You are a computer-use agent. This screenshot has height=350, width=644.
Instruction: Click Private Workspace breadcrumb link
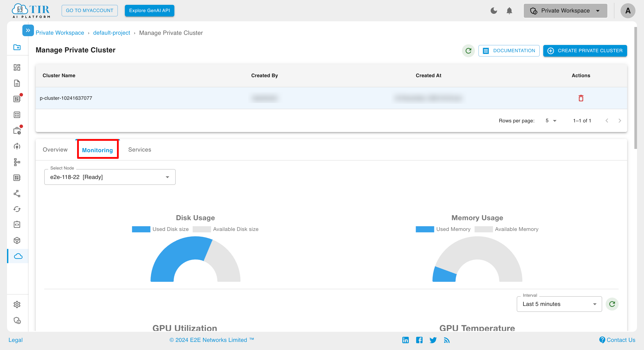tap(60, 33)
